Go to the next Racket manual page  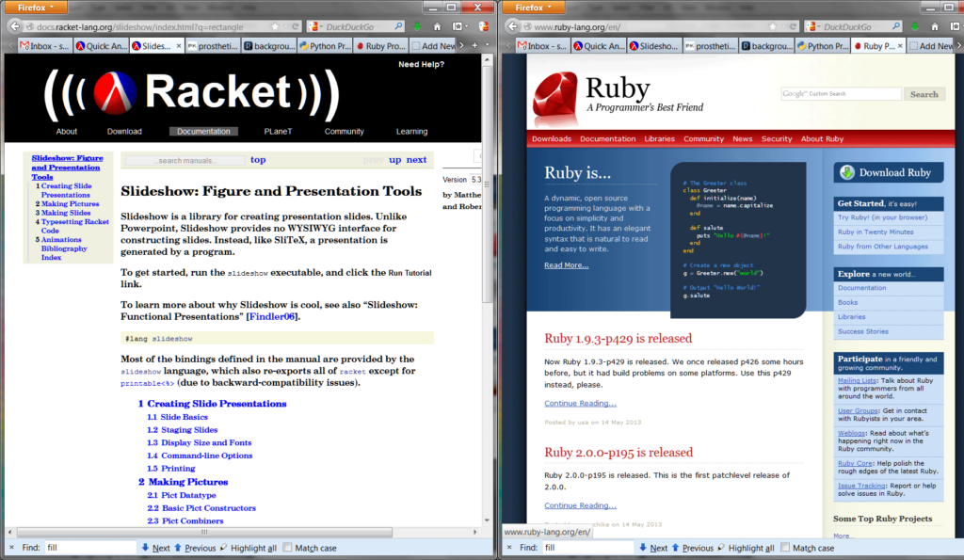pyautogui.click(x=416, y=160)
